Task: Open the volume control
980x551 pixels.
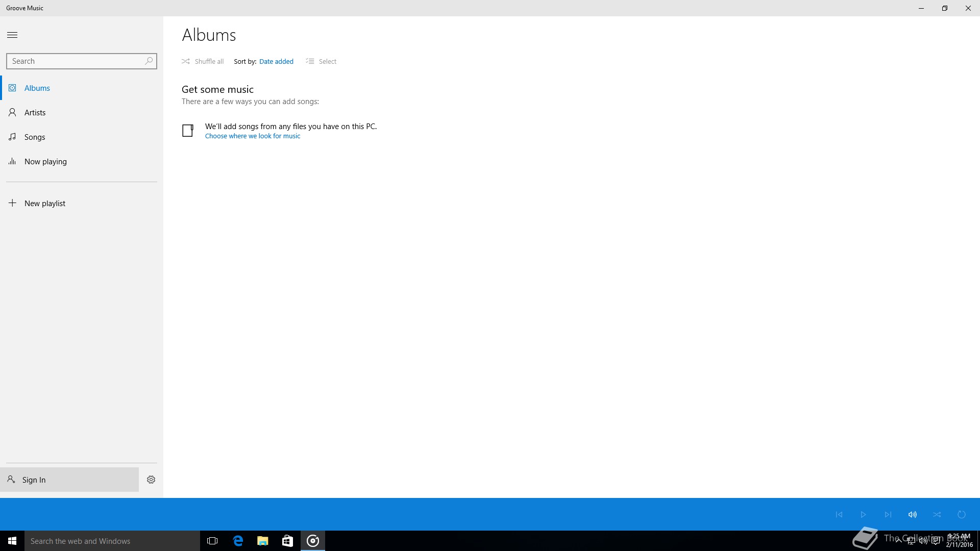Action: [912, 514]
